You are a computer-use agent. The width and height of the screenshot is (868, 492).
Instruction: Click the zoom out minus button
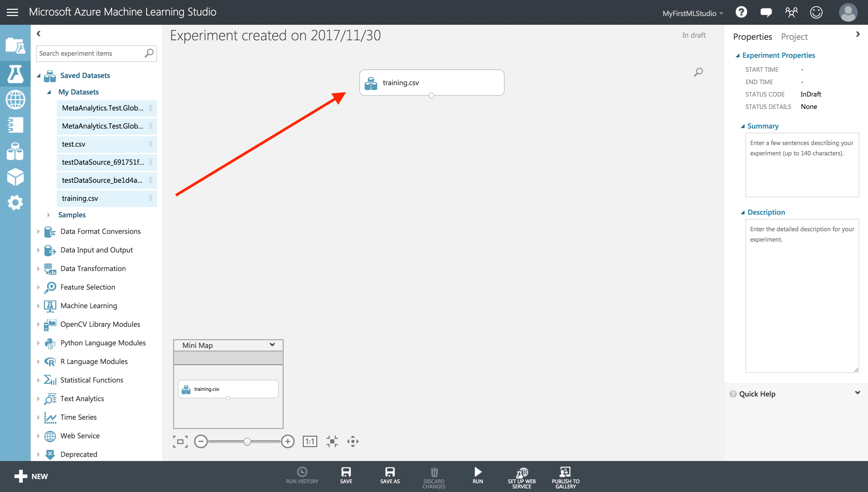click(x=201, y=441)
